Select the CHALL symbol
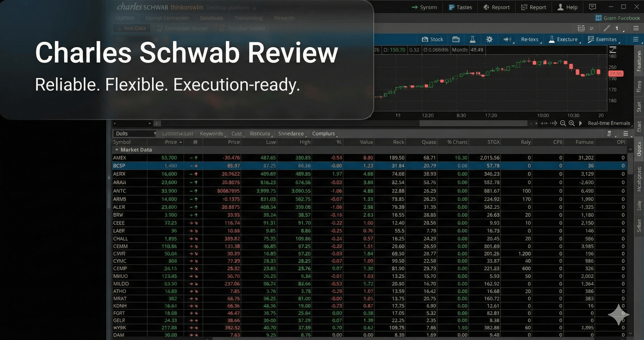 tap(120, 239)
